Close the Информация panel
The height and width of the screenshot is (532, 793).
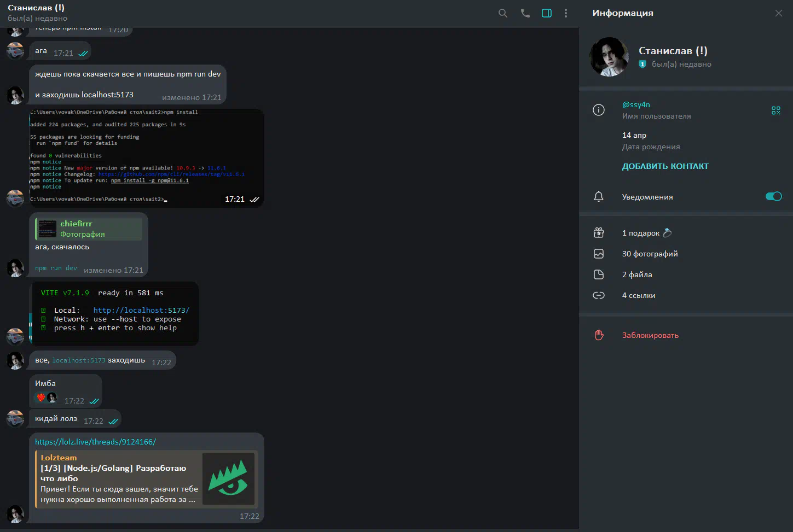[778, 13]
